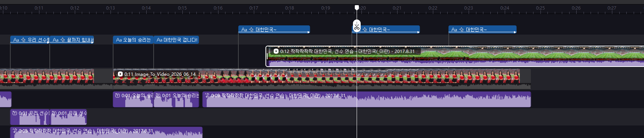Click the Aa icon on the '우리 선수들' title clip

(16, 40)
